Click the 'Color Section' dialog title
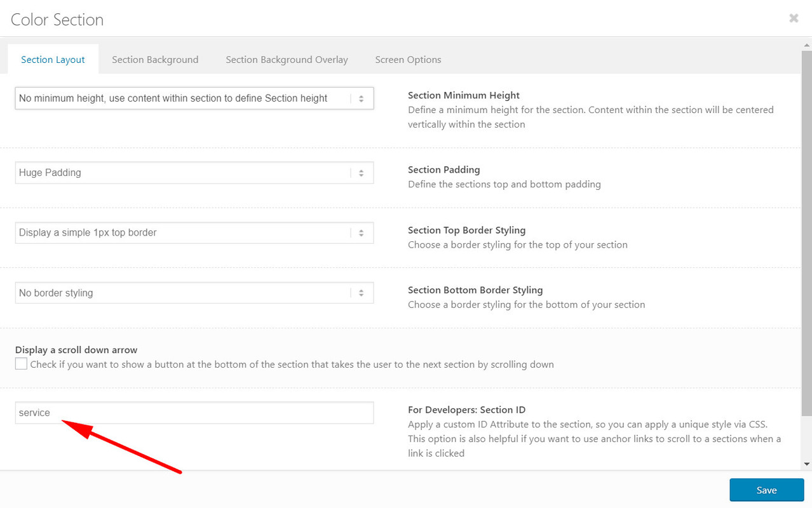The image size is (812, 508). point(57,20)
